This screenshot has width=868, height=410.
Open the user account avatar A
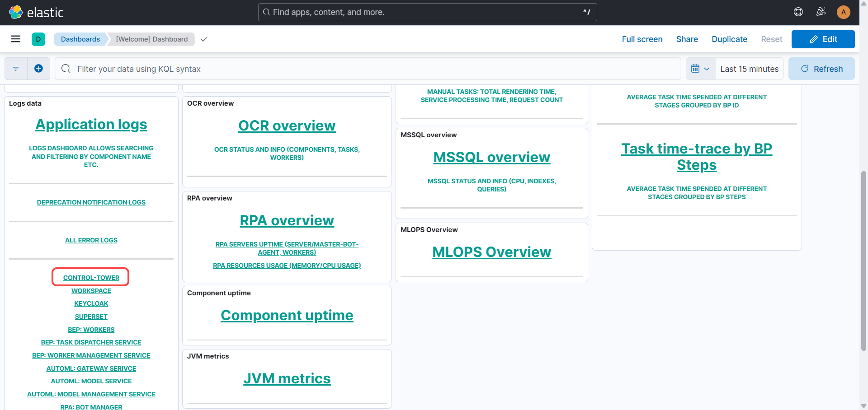[x=844, y=12]
